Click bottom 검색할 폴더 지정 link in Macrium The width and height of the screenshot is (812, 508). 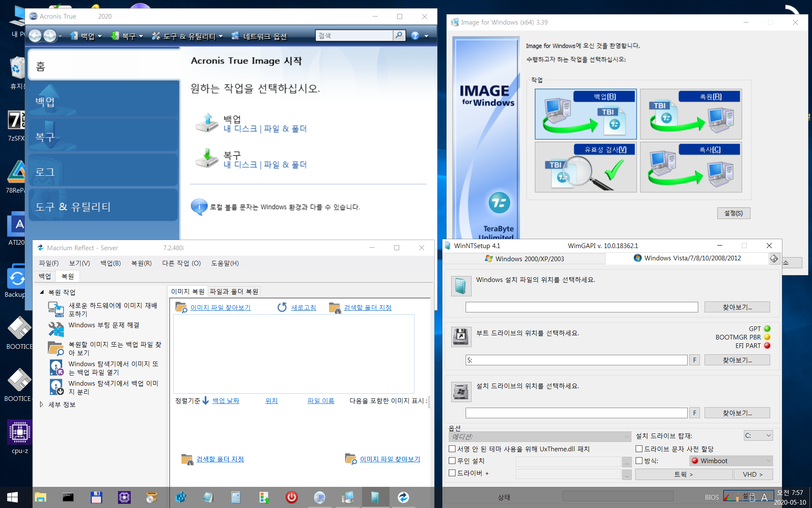pos(220,459)
